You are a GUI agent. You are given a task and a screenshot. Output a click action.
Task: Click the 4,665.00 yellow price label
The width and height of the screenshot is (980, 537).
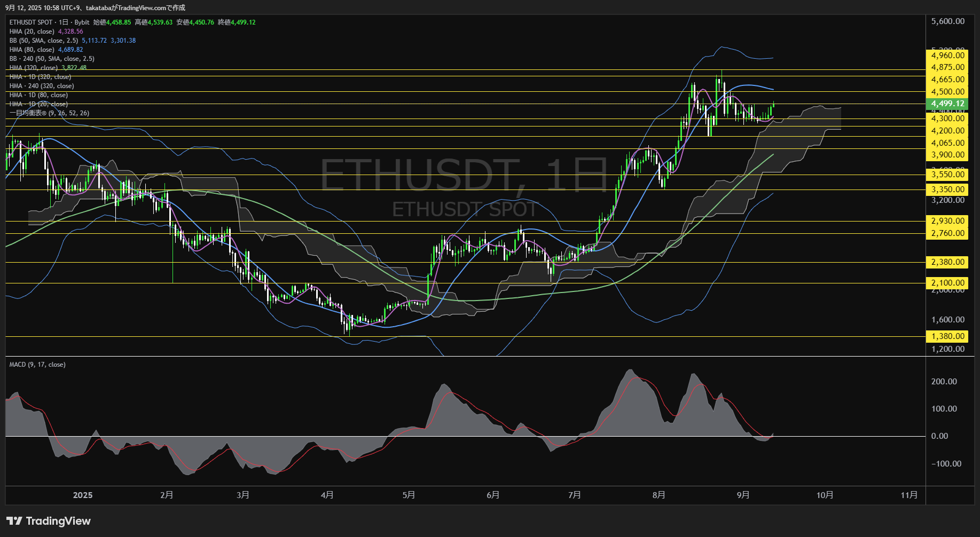(x=947, y=80)
